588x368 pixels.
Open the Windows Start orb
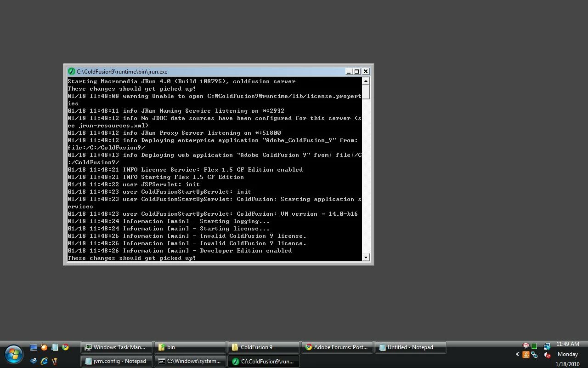tap(14, 354)
